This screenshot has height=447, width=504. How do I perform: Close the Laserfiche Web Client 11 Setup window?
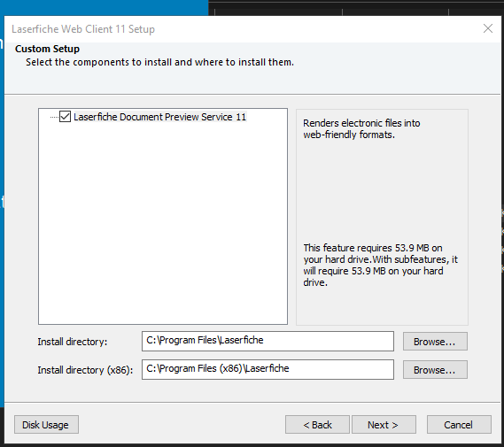(x=487, y=28)
